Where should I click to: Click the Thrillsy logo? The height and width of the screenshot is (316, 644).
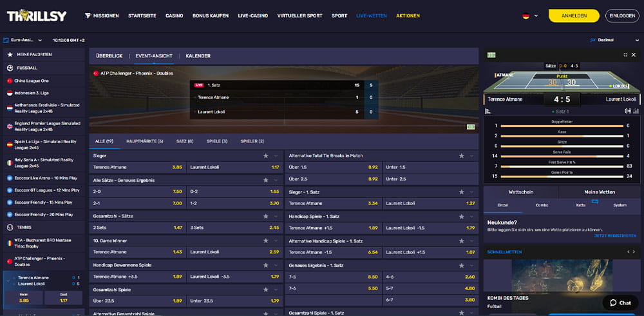[x=37, y=15]
